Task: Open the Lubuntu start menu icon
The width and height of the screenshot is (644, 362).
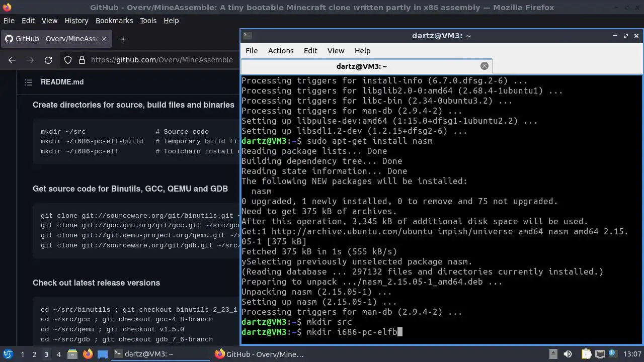Action: click(x=8, y=354)
